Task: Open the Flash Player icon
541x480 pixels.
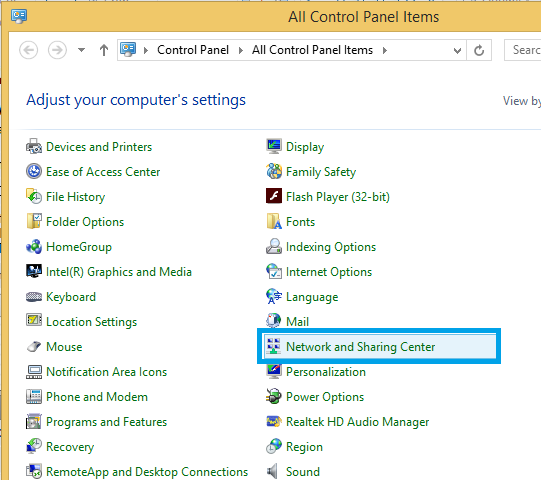Action: tap(274, 196)
